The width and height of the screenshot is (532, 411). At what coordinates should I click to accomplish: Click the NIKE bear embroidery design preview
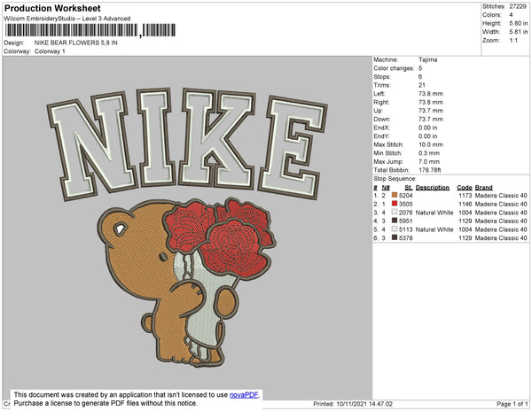pyautogui.click(x=187, y=228)
